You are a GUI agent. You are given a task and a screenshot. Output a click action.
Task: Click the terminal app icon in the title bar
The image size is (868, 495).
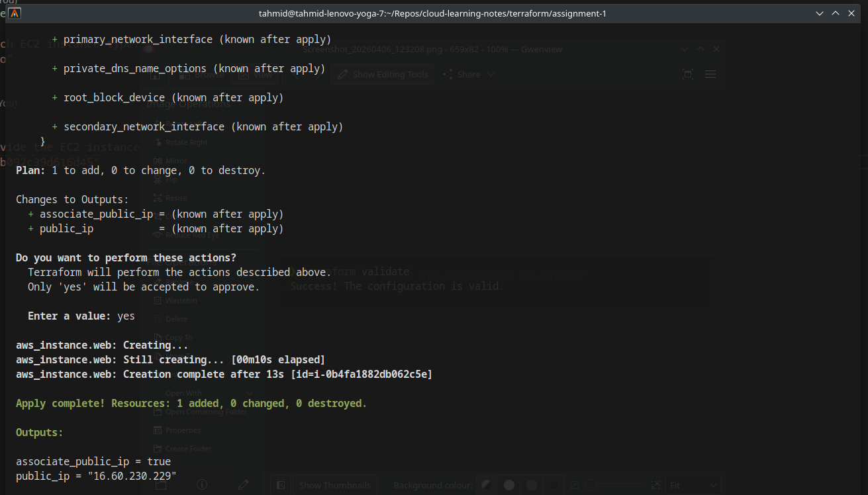14,13
